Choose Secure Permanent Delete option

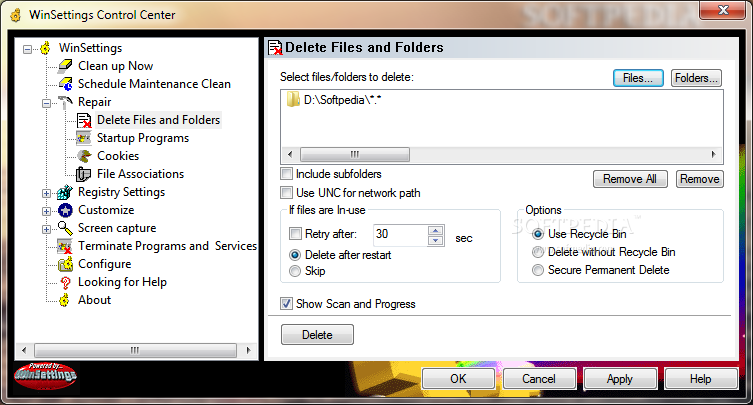[538, 270]
